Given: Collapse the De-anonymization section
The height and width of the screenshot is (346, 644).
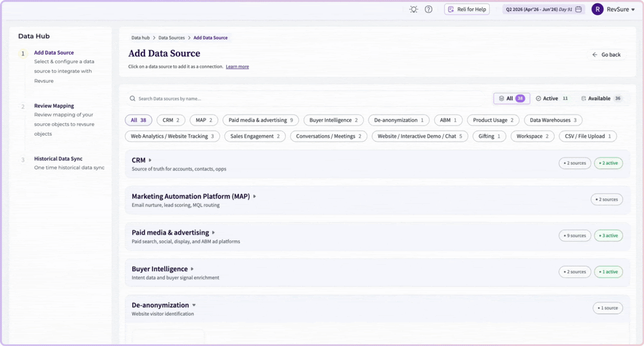Looking at the screenshot, I should click(194, 305).
